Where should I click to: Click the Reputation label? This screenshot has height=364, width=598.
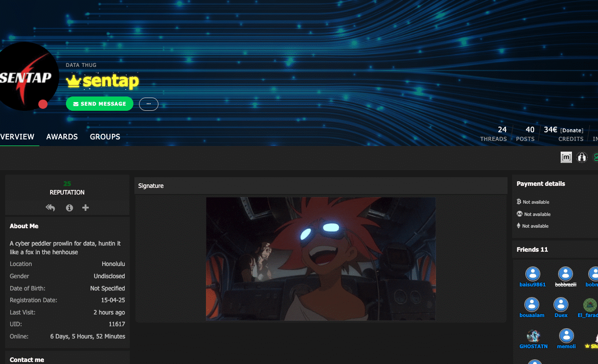pos(67,192)
